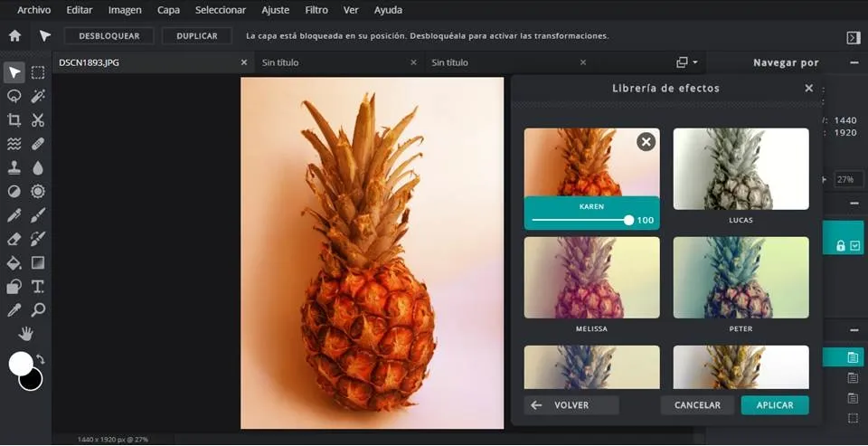Select the Hand pan tool
The height and width of the screenshot is (446, 868).
click(x=25, y=334)
